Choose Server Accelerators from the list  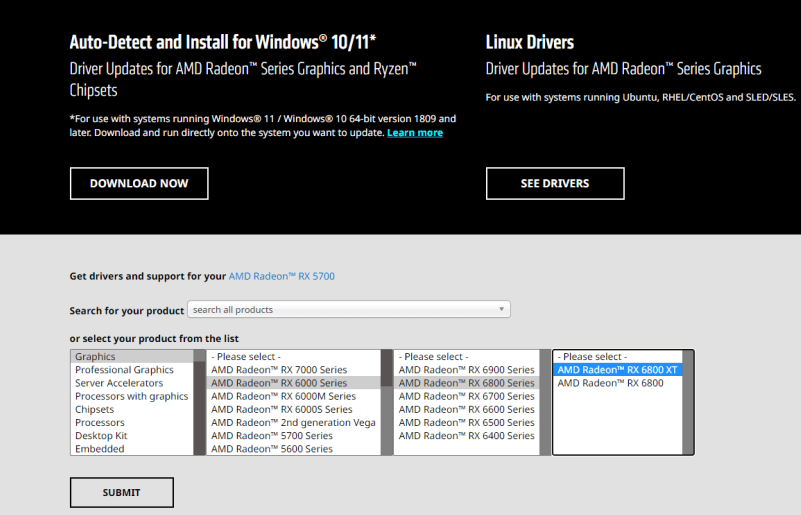click(119, 383)
